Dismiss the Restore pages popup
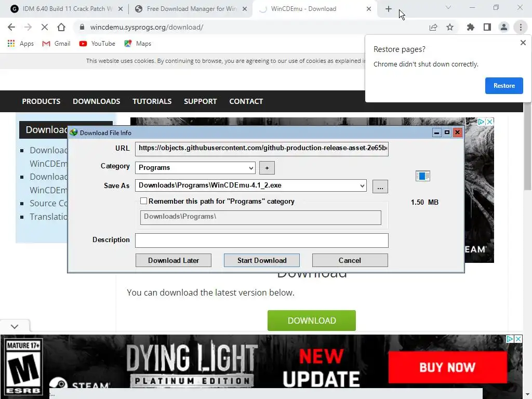The height and width of the screenshot is (399, 532). point(523,43)
